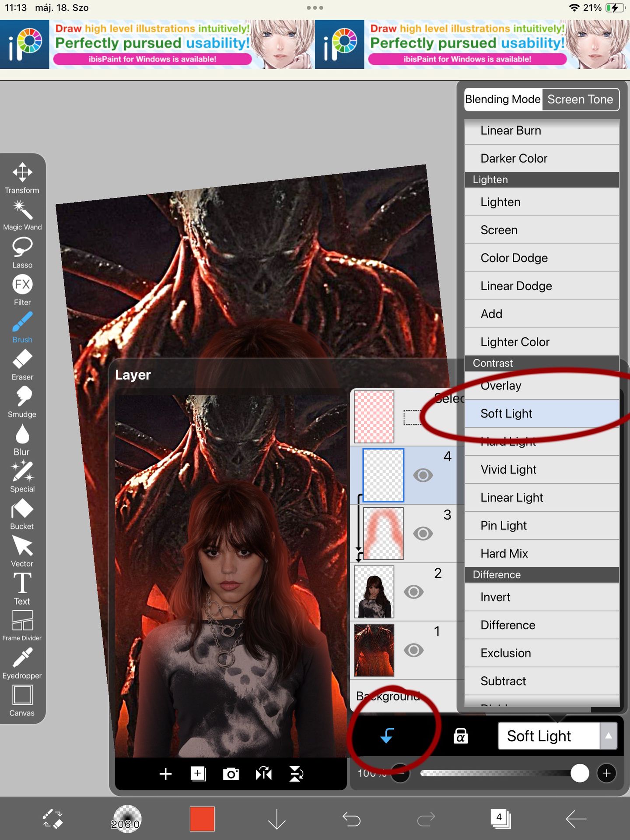Add a special layer with boxed plus

[198, 774]
